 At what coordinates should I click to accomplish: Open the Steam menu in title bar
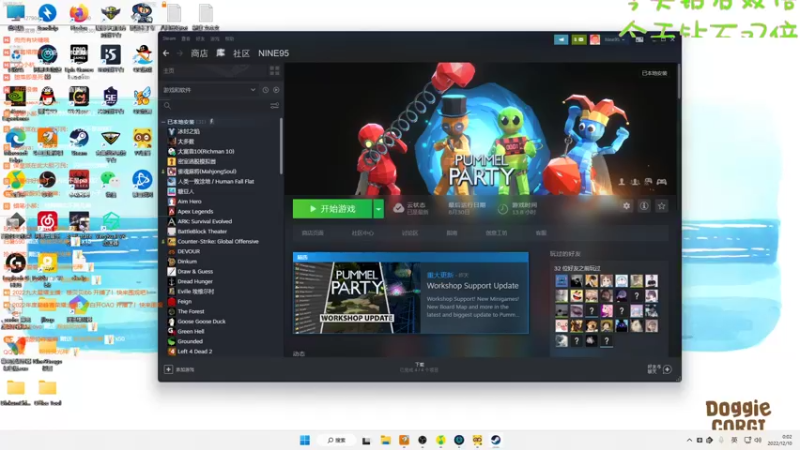[169, 39]
